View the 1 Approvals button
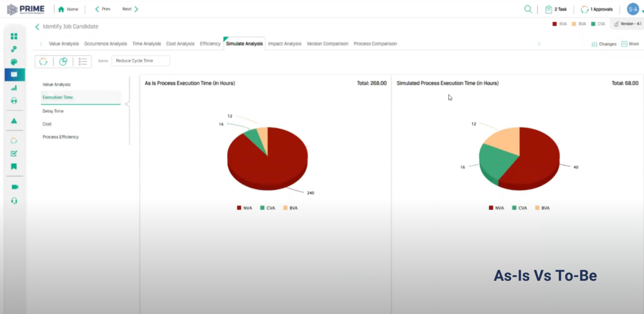644x314 pixels. pos(597,9)
